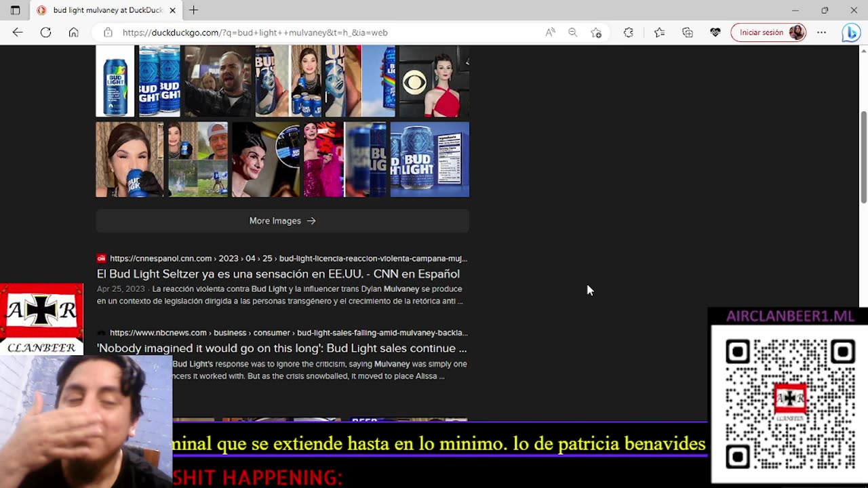Click the scrollbar up arrow

[x=863, y=50]
